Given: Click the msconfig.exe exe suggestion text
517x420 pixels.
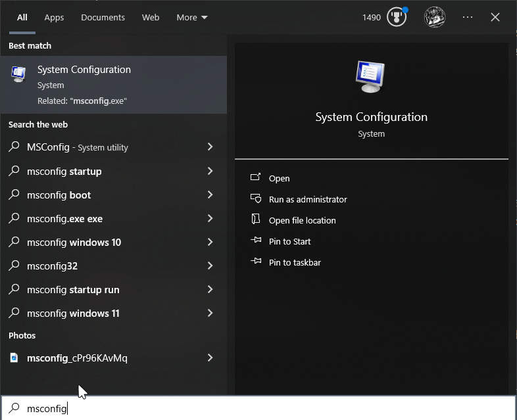Looking at the screenshot, I should (64, 219).
